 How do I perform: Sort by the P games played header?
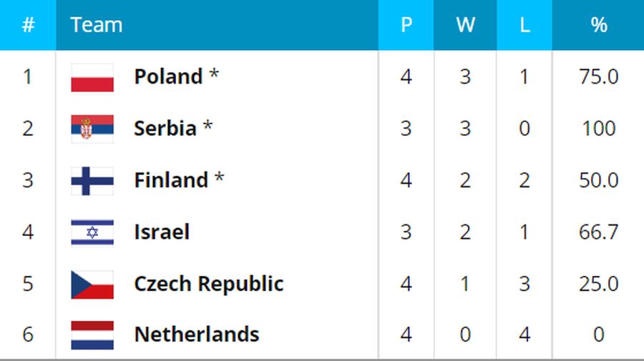pos(406,25)
